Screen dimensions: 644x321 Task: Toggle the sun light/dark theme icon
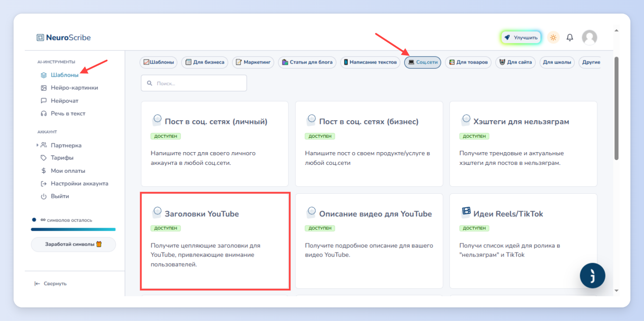click(x=553, y=38)
